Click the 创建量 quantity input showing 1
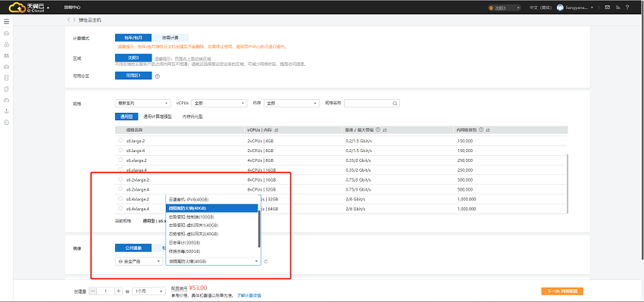The image size is (644, 302). [x=106, y=291]
